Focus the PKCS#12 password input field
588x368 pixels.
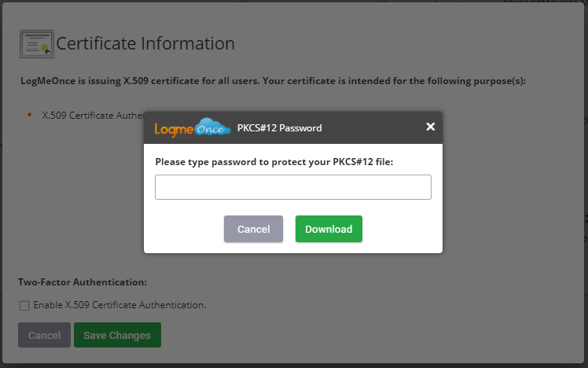(x=293, y=187)
